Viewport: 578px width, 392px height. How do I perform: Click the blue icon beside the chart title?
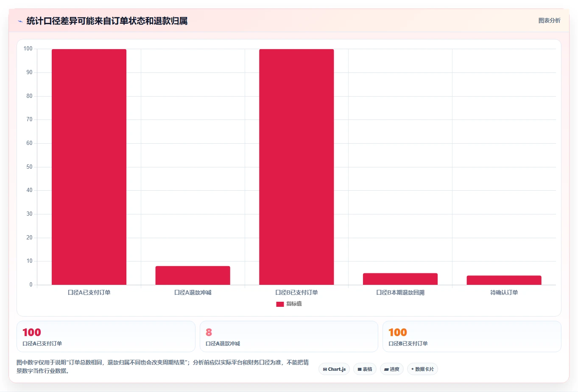click(x=20, y=21)
